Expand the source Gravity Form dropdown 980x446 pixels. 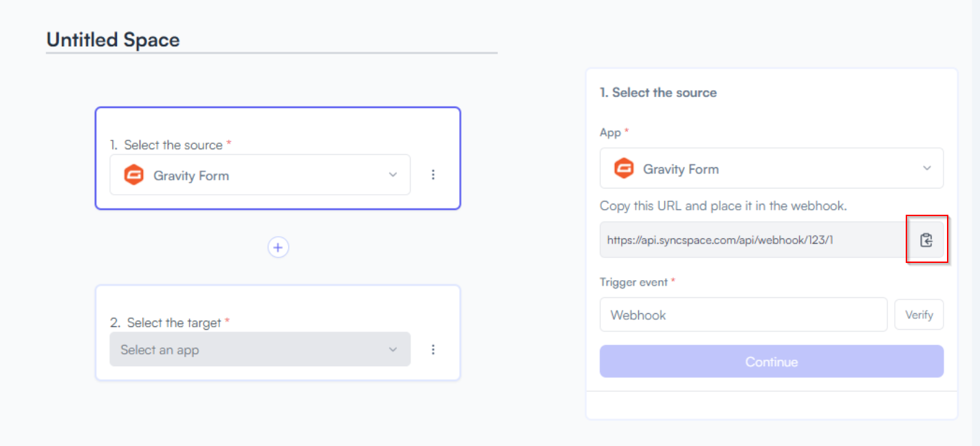pyautogui.click(x=260, y=175)
